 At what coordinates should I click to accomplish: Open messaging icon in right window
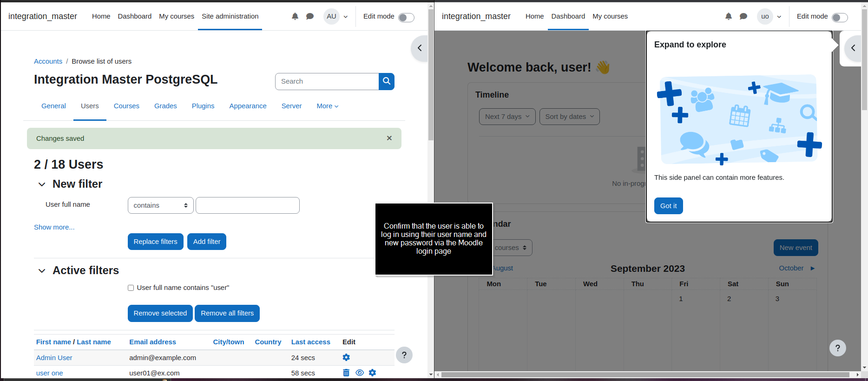click(x=743, y=16)
